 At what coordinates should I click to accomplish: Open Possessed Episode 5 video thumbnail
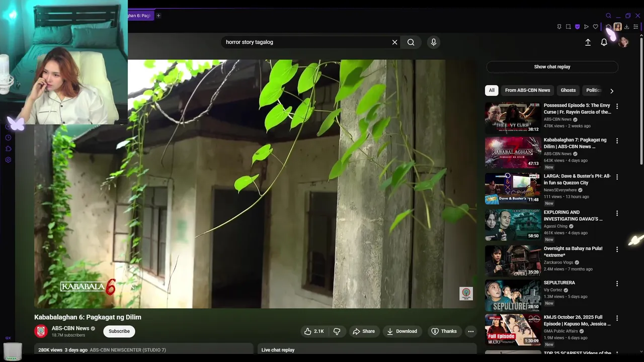513,118
